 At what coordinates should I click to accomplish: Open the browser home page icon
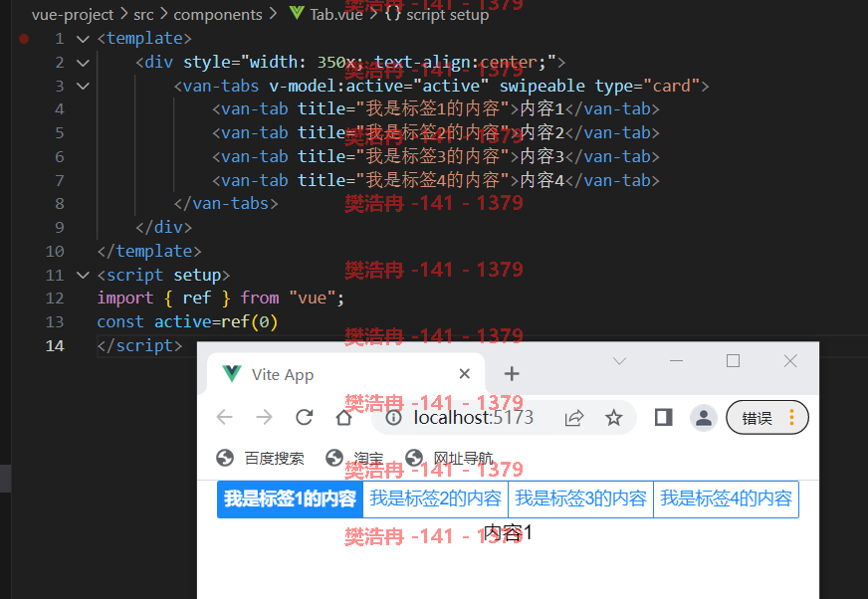pyautogui.click(x=343, y=417)
